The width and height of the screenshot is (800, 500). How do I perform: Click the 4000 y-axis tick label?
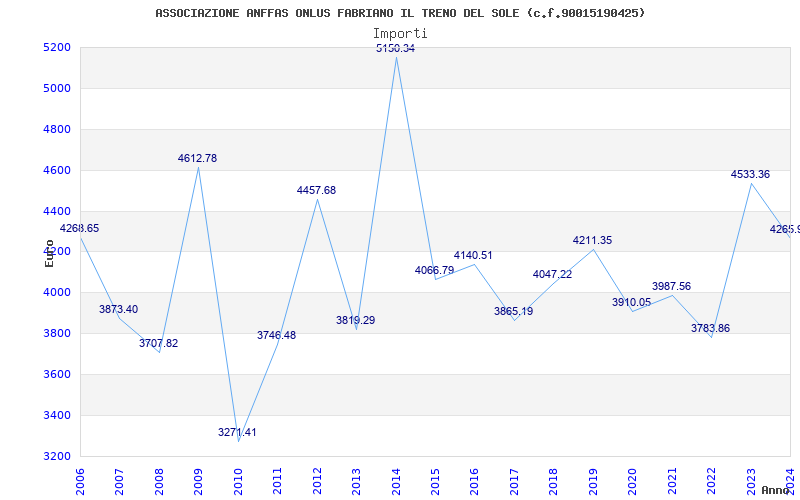click(58, 292)
